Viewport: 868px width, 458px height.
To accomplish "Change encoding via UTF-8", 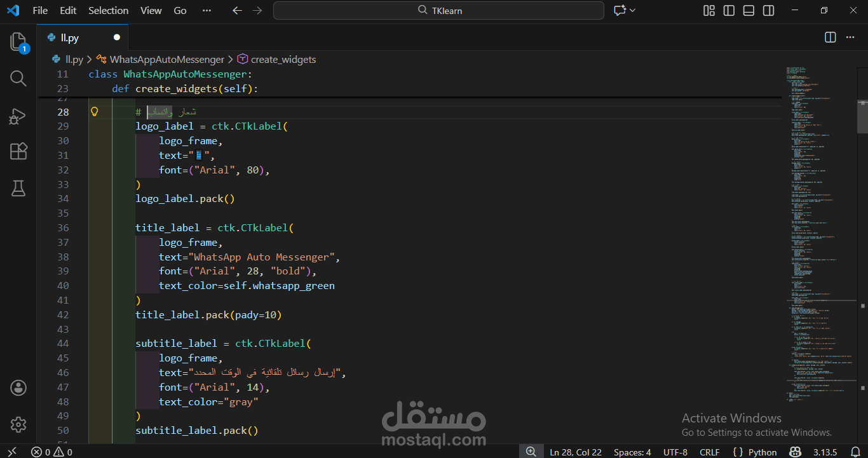I will click(675, 452).
